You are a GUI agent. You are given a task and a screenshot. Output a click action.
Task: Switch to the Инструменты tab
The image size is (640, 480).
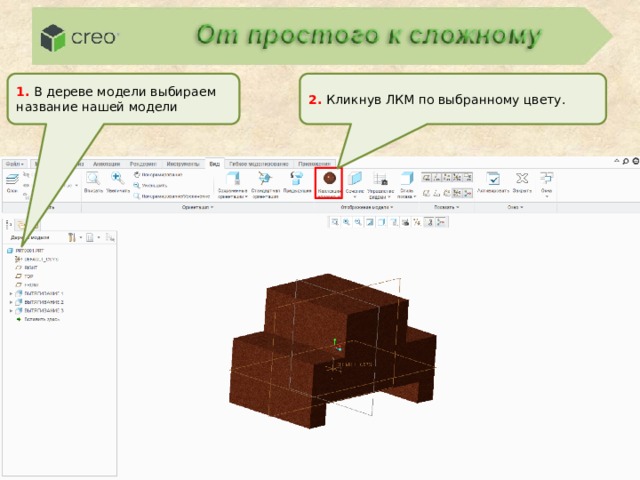(183, 164)
